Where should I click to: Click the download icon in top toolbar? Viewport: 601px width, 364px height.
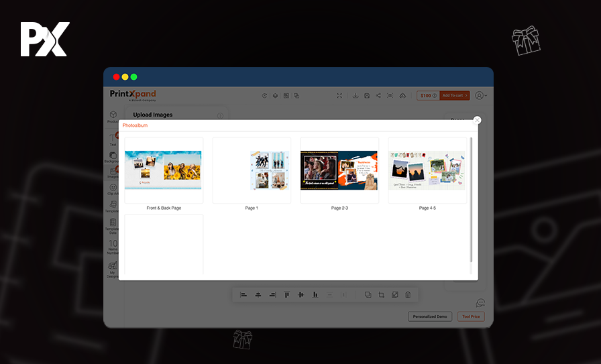click(356, 96)
